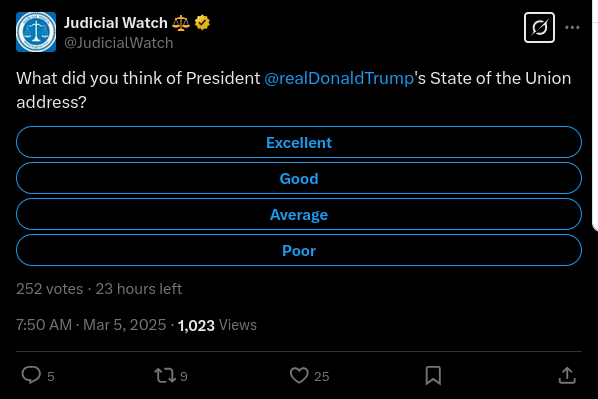Viewport: 598px width, 399px height.
Task: Open the 7:50 AM Mar 5, 2025 timestamp
Action: coord(91,325)
